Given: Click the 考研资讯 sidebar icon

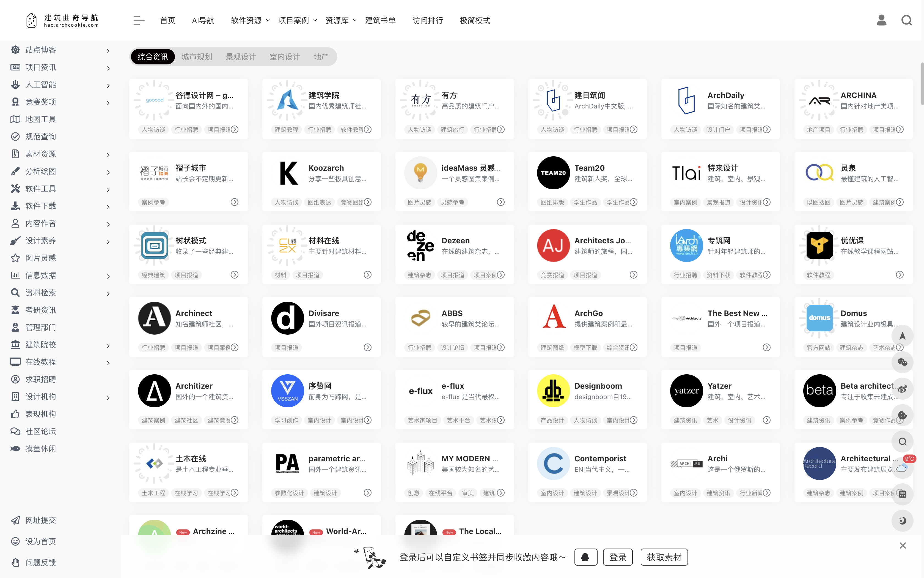Looking at the screenshot, I should (15, 310).
